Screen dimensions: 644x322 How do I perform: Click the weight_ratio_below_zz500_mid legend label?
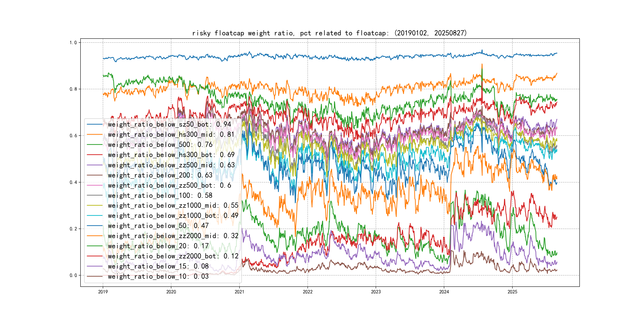click(171, 165)
